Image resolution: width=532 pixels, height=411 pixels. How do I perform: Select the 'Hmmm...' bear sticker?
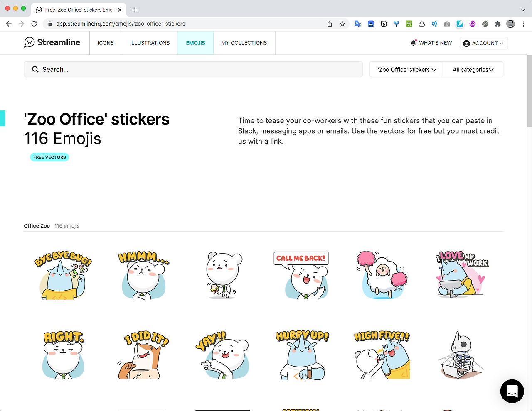pyautogui.click(x=144, y=275)
